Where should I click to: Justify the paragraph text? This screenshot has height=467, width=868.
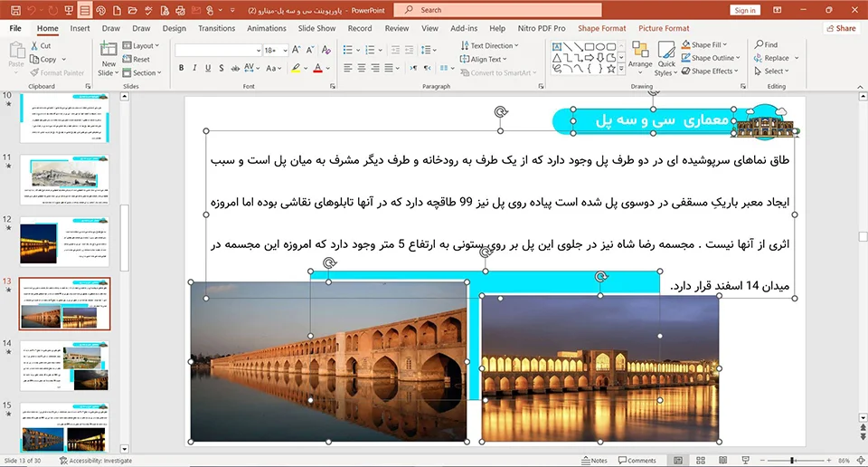(x=389, y=68)
